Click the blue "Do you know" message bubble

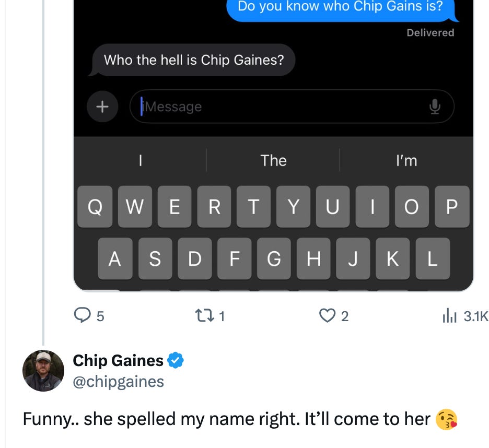tap(340, 8)
